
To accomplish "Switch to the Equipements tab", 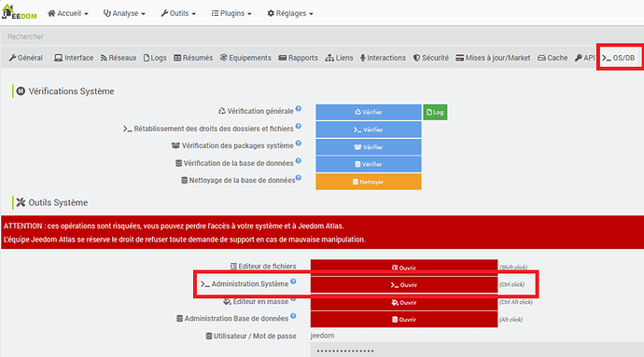I will pyautogui.click(x=245, y=58).
